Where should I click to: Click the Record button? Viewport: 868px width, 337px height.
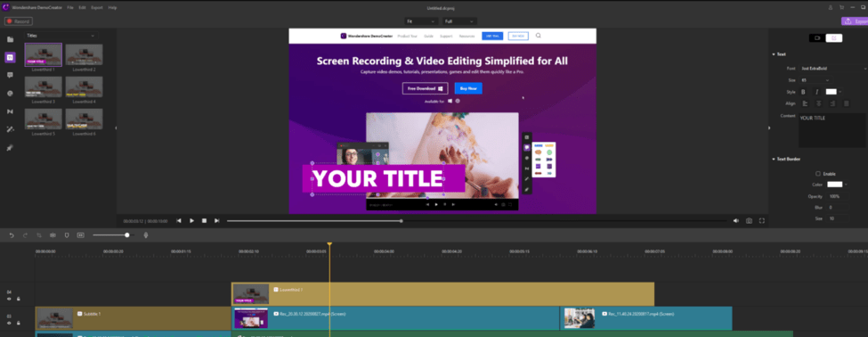tap(19, 21)
